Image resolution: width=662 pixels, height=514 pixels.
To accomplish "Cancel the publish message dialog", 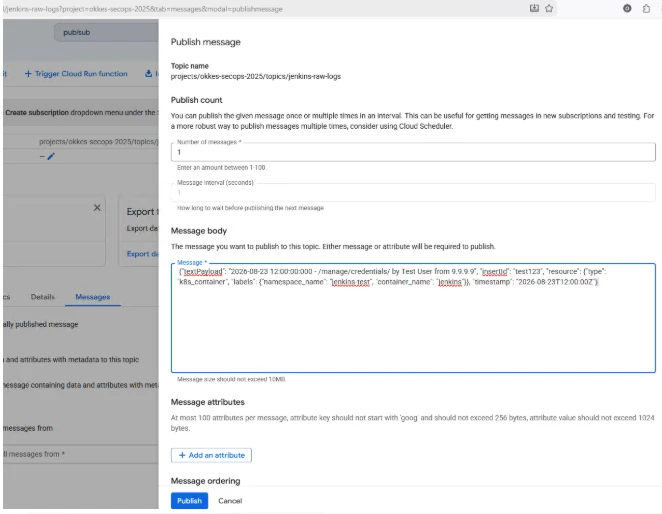I will pyautogui.click(x=230, y=500).
